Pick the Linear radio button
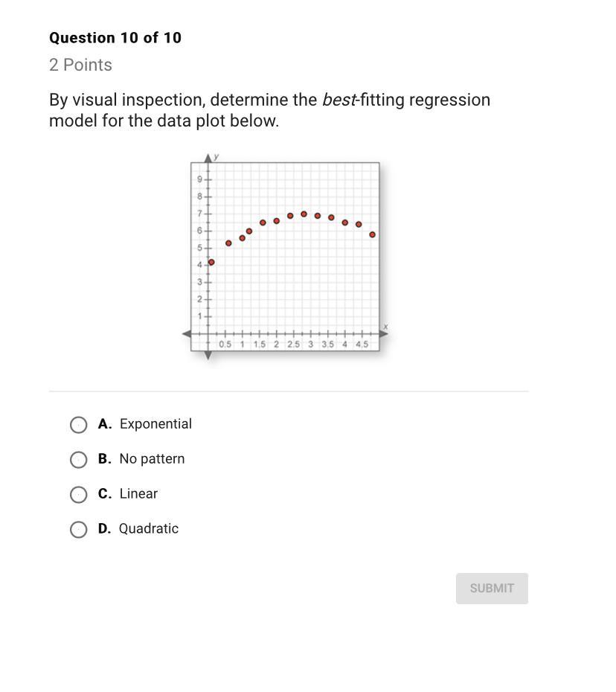Image resolution: width=616 pixels, height=692 pixels. (78, 495)
